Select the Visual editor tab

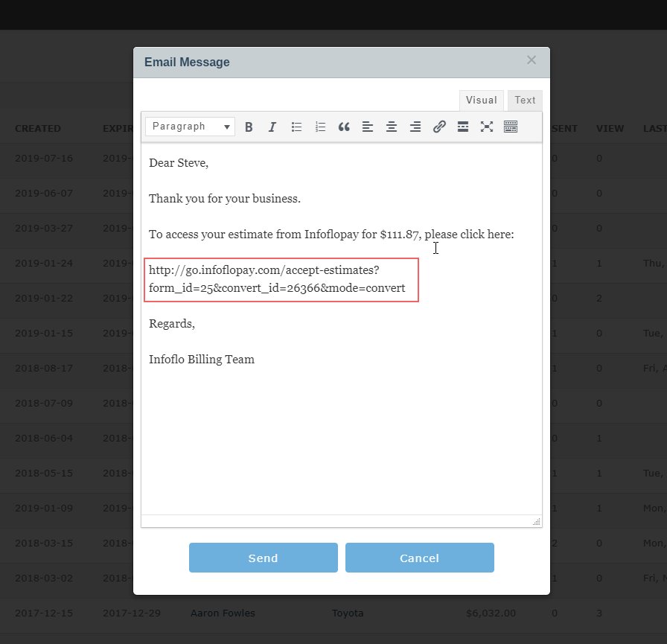[x=481, y=100]
